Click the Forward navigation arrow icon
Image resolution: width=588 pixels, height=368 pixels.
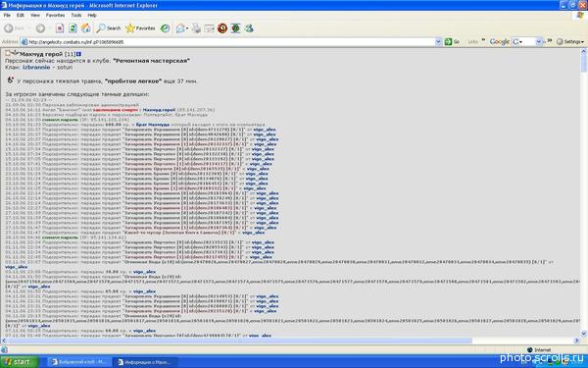(x=40, y=28)
